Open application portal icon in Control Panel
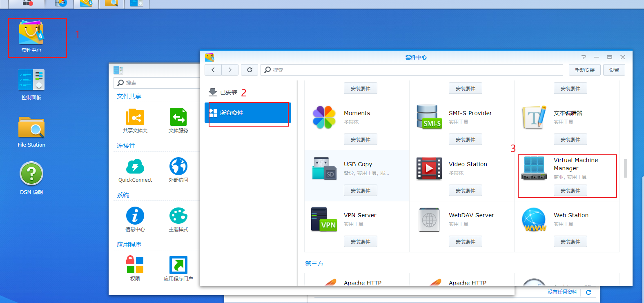 [178, 265]
